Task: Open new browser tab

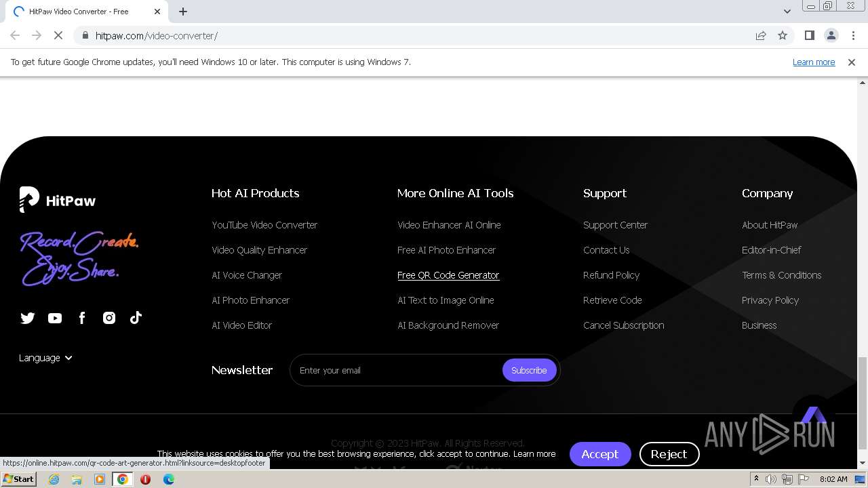Action: point(183,12)
